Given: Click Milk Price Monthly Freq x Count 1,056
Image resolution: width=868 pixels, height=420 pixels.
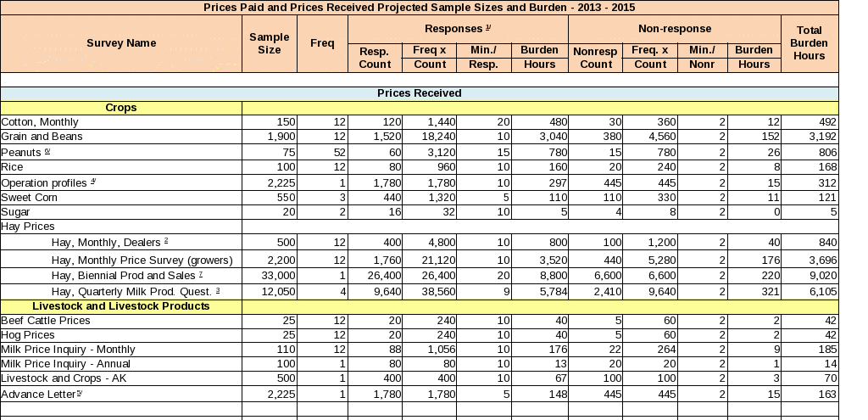Looking at the screenshot, I should [x=442, y=349].
